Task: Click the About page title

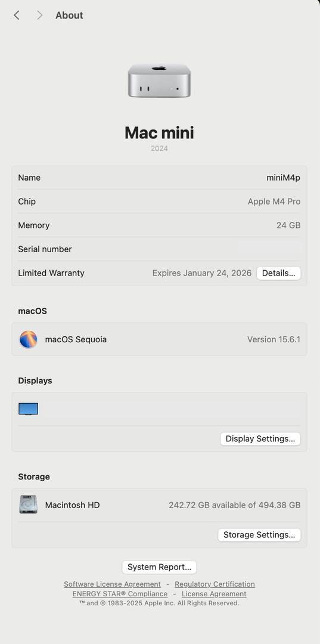Action: pyautogui.click(x=69, y=15)
